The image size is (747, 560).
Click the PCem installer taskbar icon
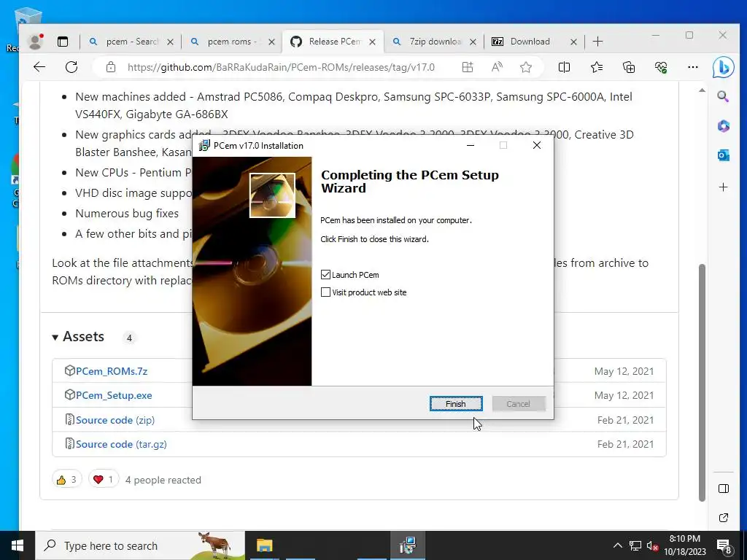408,545
